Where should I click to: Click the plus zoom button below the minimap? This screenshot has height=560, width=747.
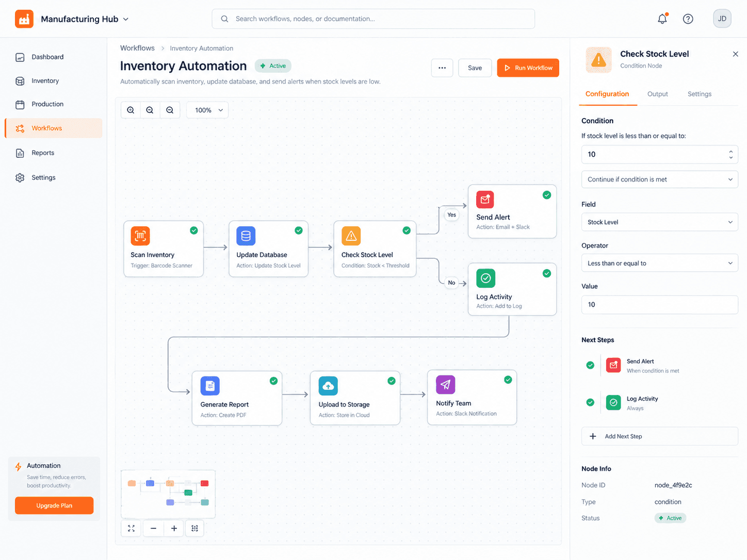point(174,528)
